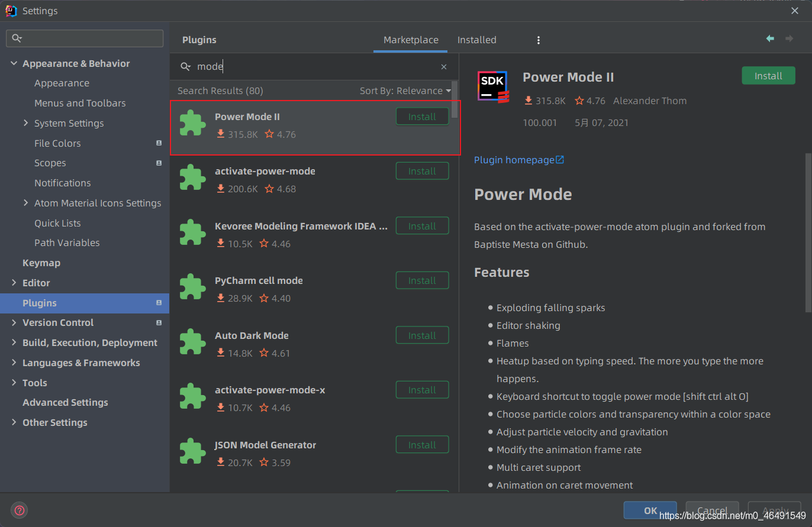Click the external link icon beside Plugin homepage
Image resolution: width=812 pixels, height=527 pixels.
click(x=560, y=160)
